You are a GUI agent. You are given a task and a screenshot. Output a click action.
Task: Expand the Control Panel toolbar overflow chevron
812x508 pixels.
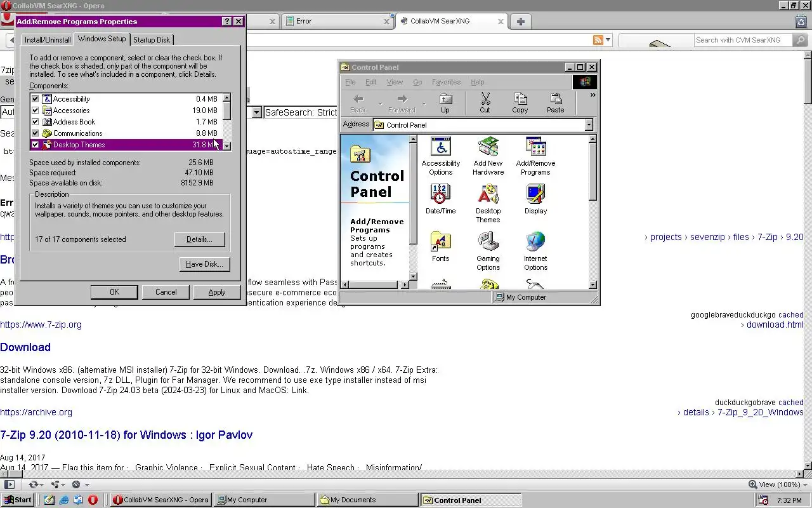[593, 95]
